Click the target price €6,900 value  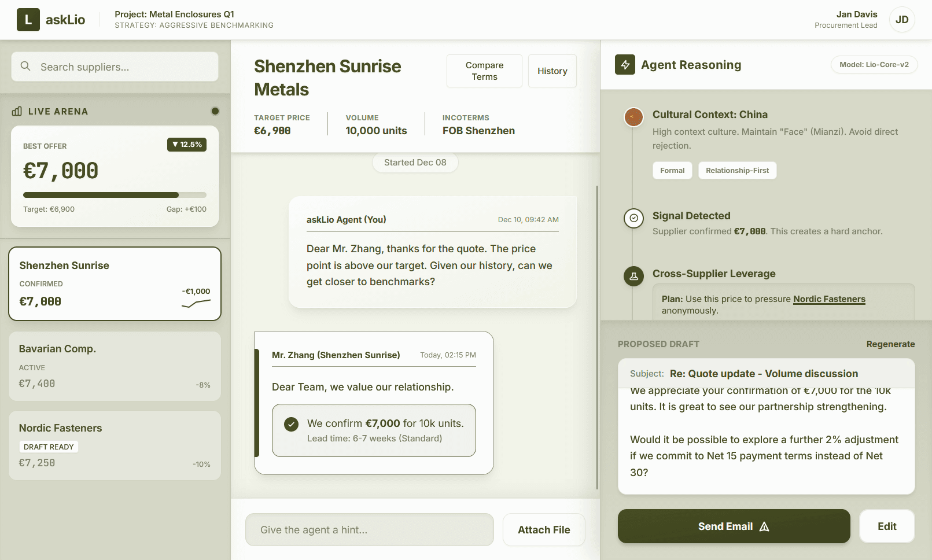pos(272,131)
